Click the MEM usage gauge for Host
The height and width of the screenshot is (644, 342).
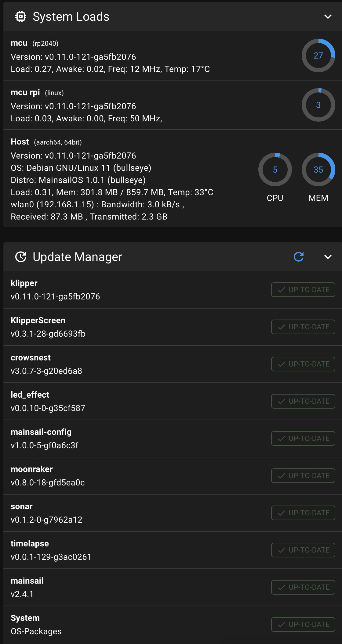click(318, 170)
